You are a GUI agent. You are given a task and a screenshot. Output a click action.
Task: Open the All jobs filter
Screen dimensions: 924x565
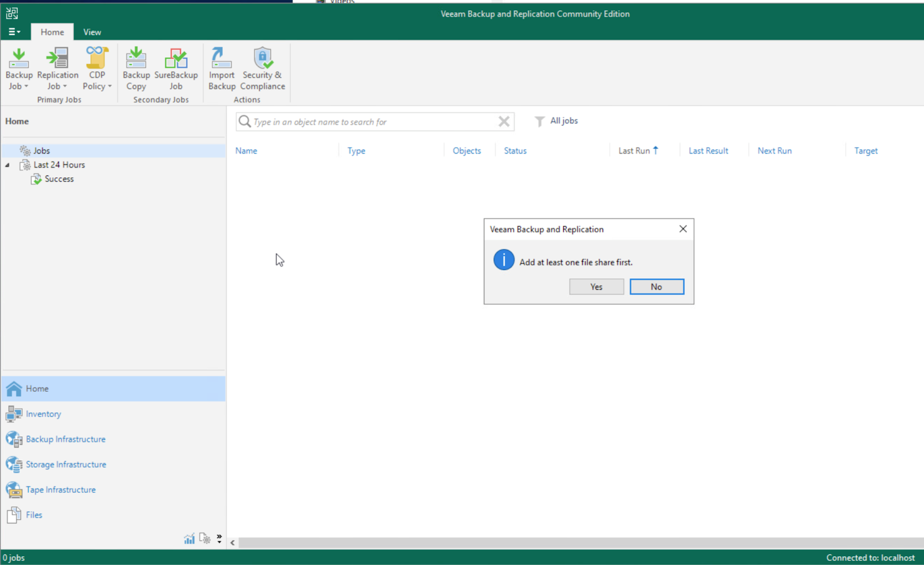tap(556, 121)
